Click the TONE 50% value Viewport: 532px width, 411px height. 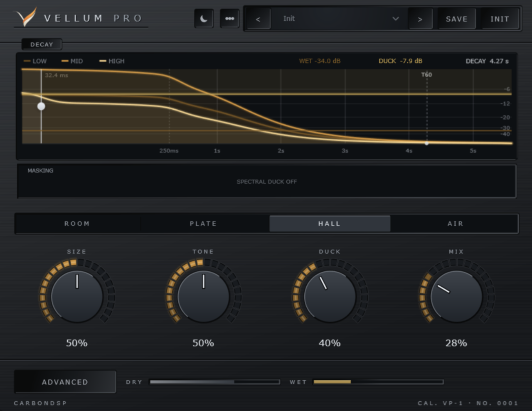click(x=203, y=343)
